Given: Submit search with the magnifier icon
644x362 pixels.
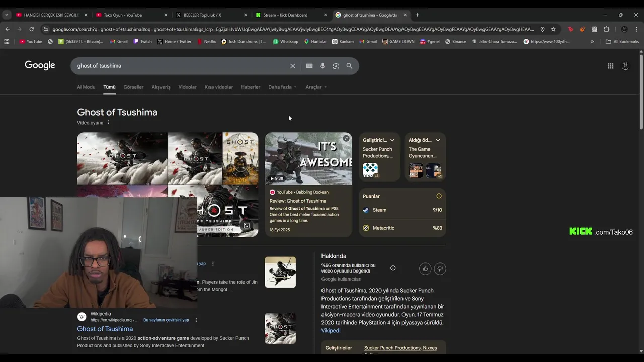Looking at the screenshot, I should point(349,66).
